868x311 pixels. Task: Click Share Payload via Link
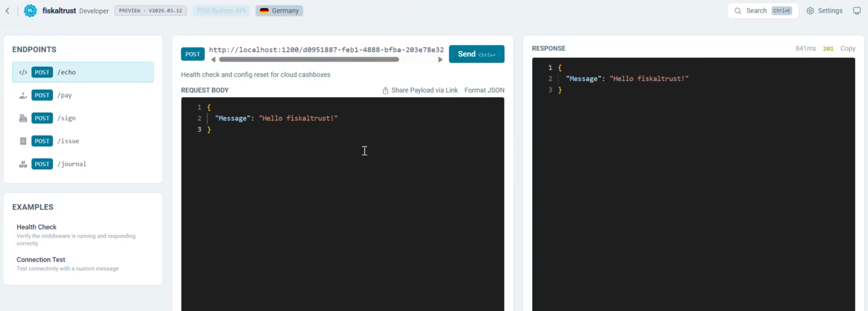420,90
